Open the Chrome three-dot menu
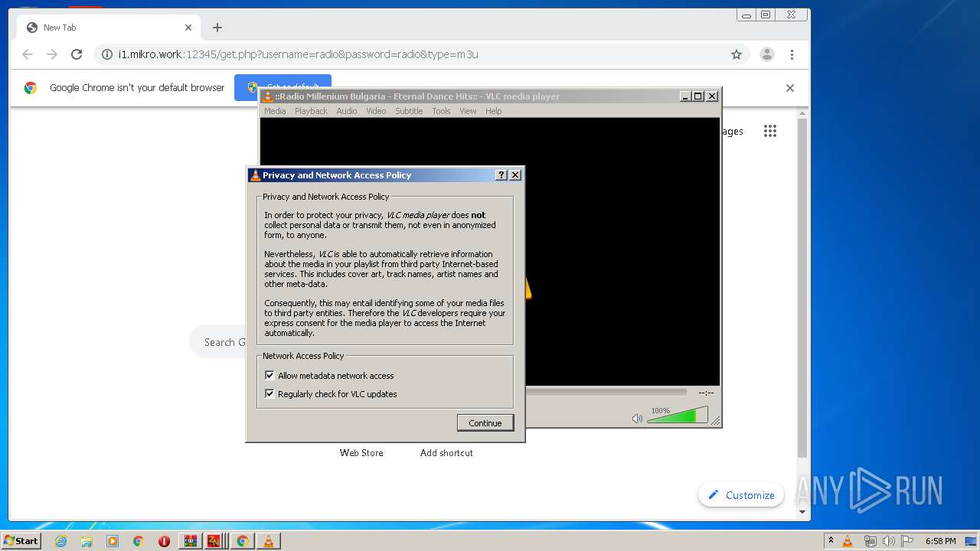980x551 pixels. (792, 54)
